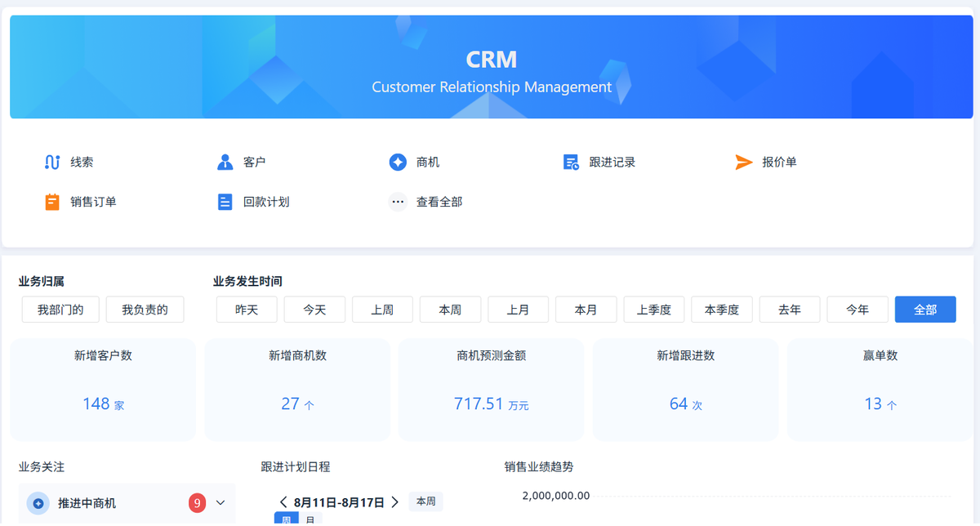Viewport: 980px width, 526px height.
Task: Click the 赢单数 card value 13
Action: 873,403
